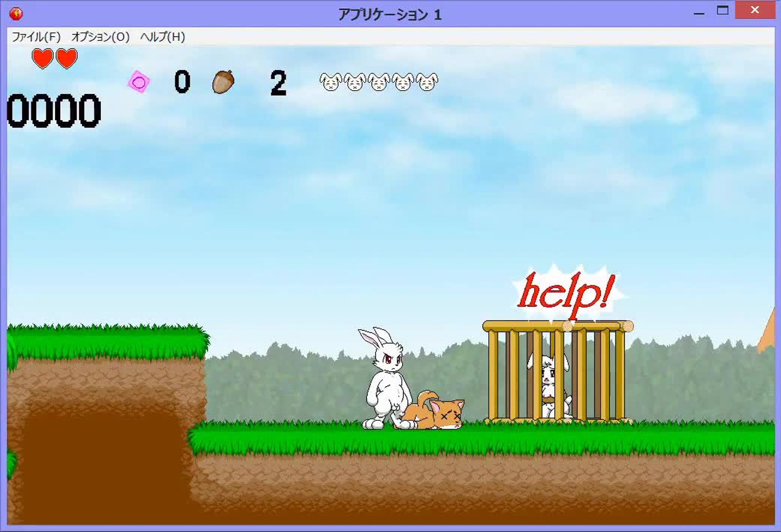This screenshot has height=532, width=781.
Task: Select the rightmost rabbit face icon
Action: point(427,82)
